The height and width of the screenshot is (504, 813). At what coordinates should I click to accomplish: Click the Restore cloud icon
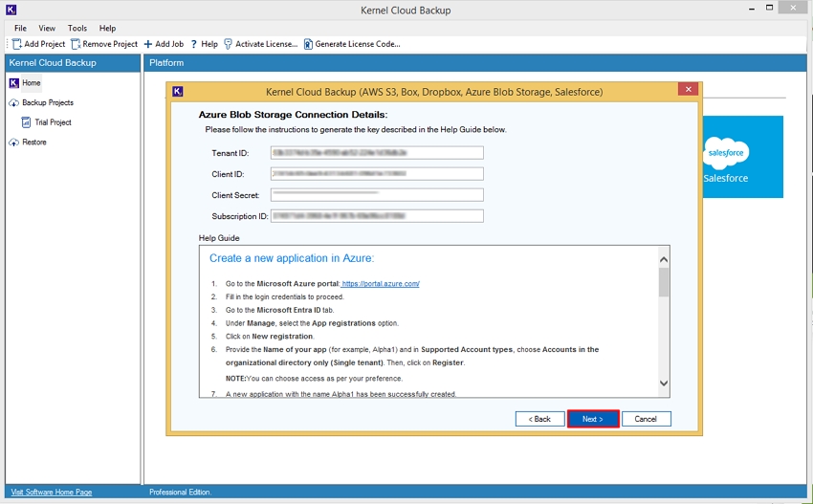14,142
